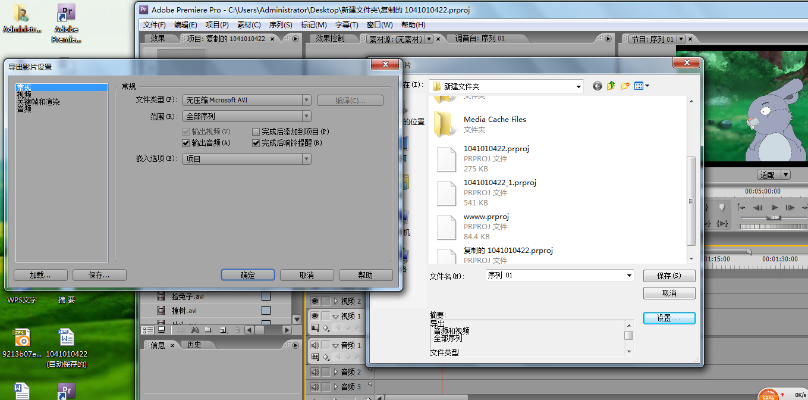Open the 范围 dropdown showing 全部序列
The width and height of the screenshot is (808, 400).
coord(246,116)
